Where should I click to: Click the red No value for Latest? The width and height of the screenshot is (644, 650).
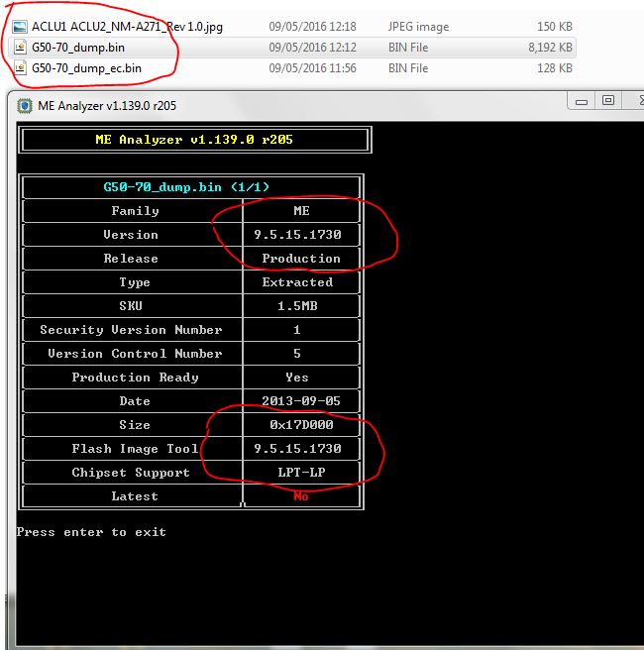click(x=301, y=496)
